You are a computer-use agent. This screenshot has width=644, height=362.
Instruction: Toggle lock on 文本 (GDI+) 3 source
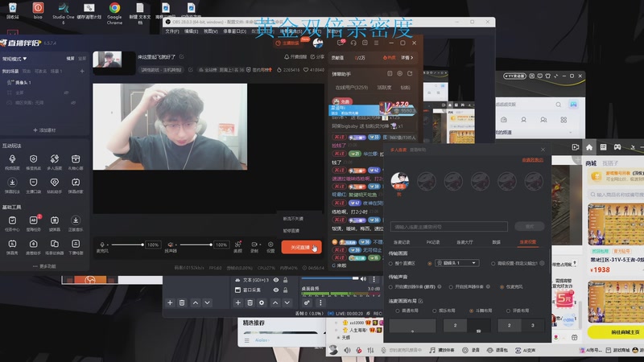pos(286,280)
